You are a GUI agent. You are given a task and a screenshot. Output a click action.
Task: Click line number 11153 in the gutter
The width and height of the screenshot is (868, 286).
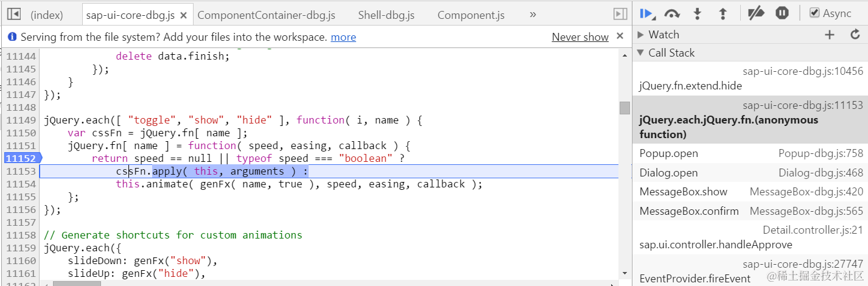21,171
